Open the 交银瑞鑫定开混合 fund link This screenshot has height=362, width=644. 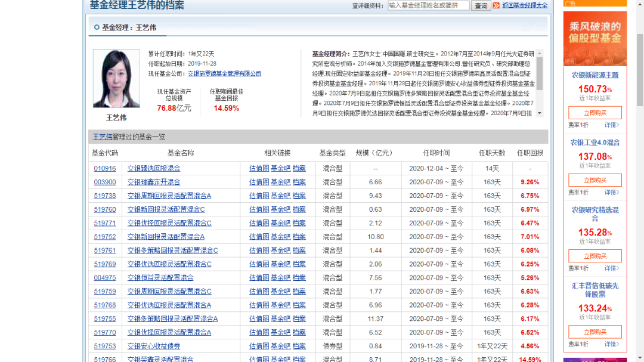(154, 182)
